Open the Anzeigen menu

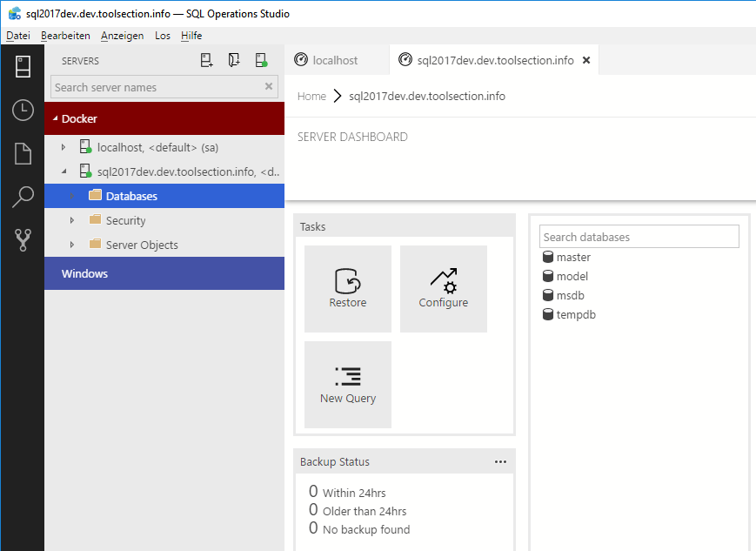[x=122, y=36]
